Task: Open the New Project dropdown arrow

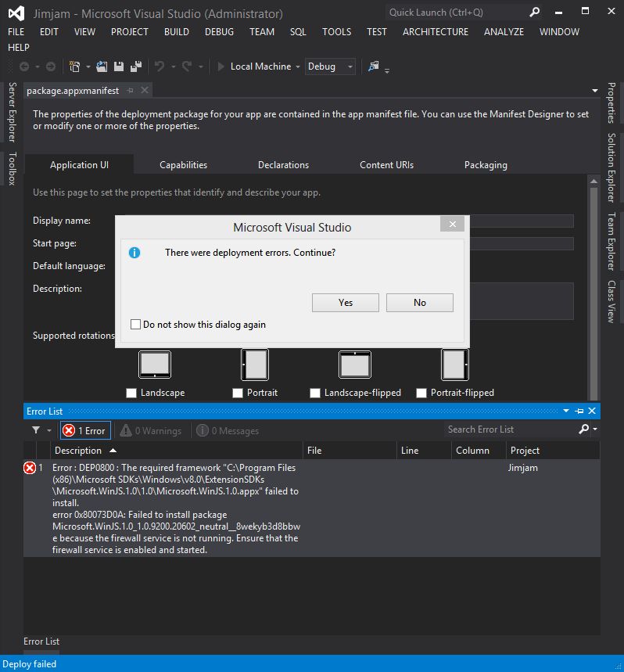Action: [88, 66]
